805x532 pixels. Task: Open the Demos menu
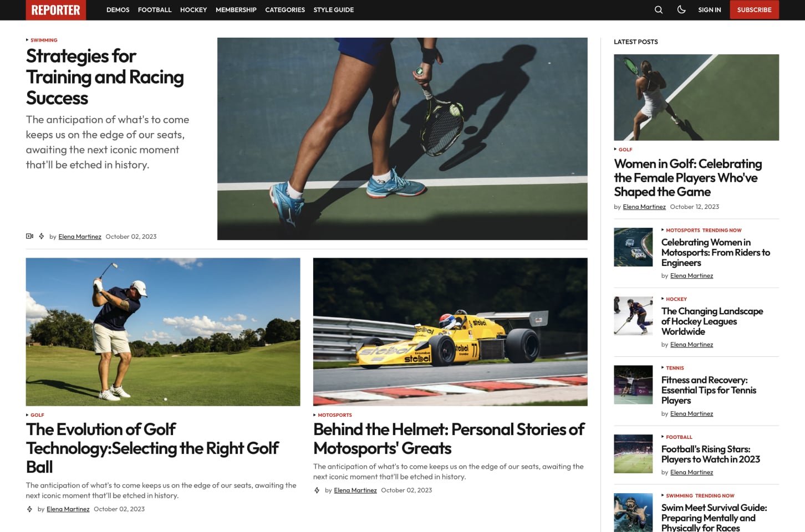[x=118, y=10]
